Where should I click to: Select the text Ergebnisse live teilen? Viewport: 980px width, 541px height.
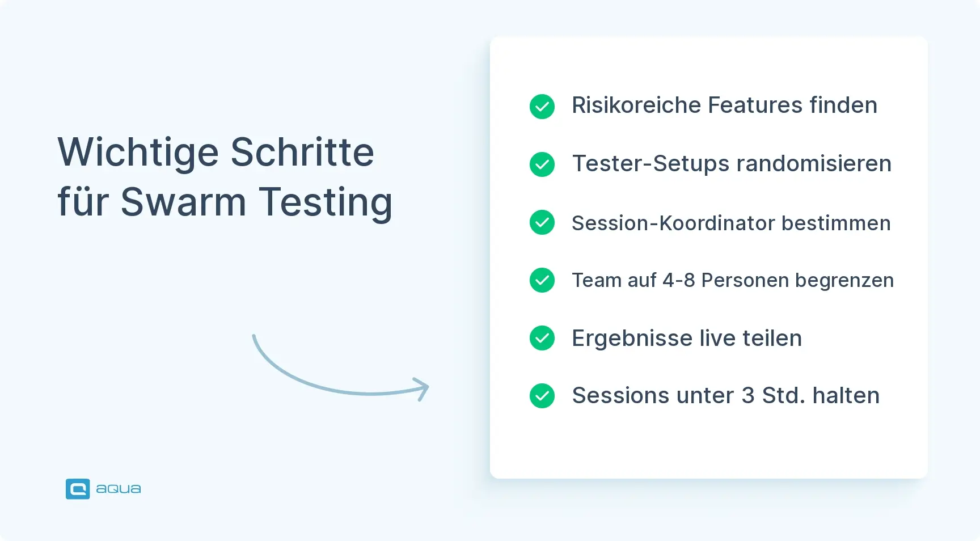(687, 339)
